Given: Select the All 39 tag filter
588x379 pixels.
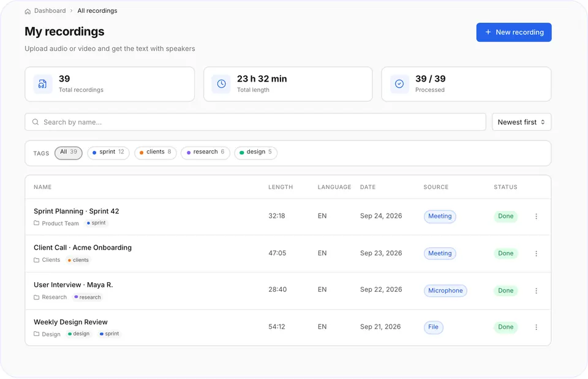Looking at the screenshot, I should point(68,153).
